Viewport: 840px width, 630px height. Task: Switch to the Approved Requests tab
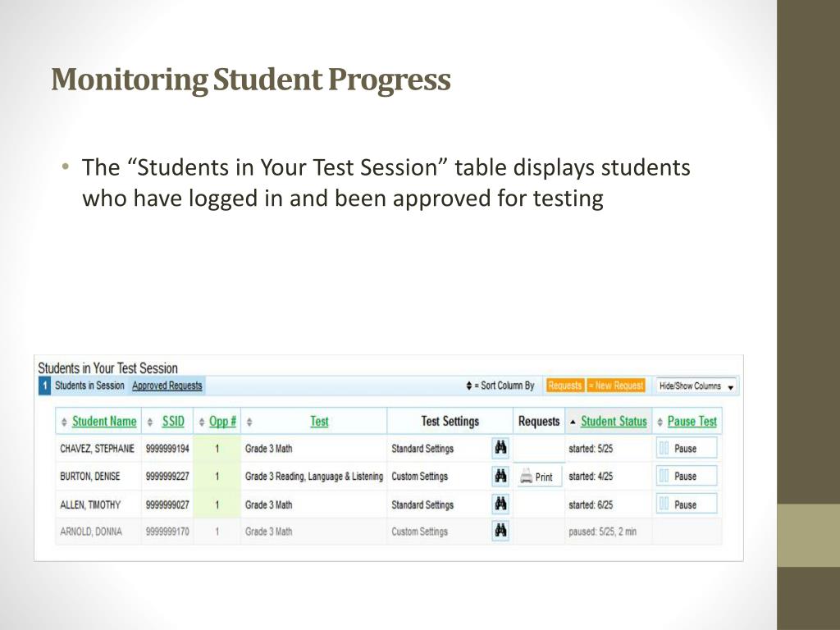pyautogui.click(x=167, y=386)
